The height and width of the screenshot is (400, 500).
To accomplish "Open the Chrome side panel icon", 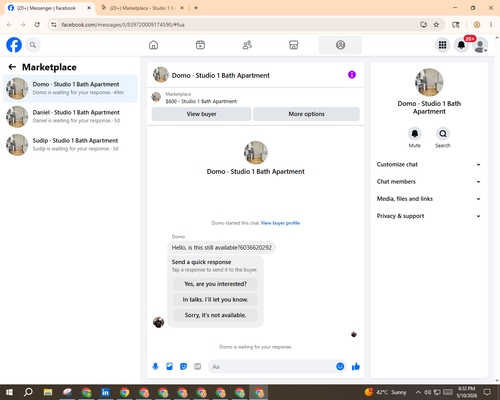I will tap(456, 25).
